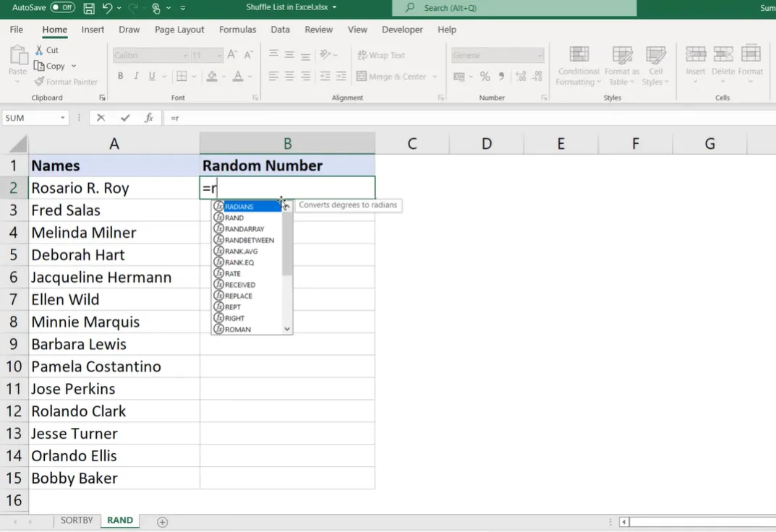The height and width of the screenshot is (532, 776).
Task: Toggle Italic formatting button
Action: coord(135,77)
